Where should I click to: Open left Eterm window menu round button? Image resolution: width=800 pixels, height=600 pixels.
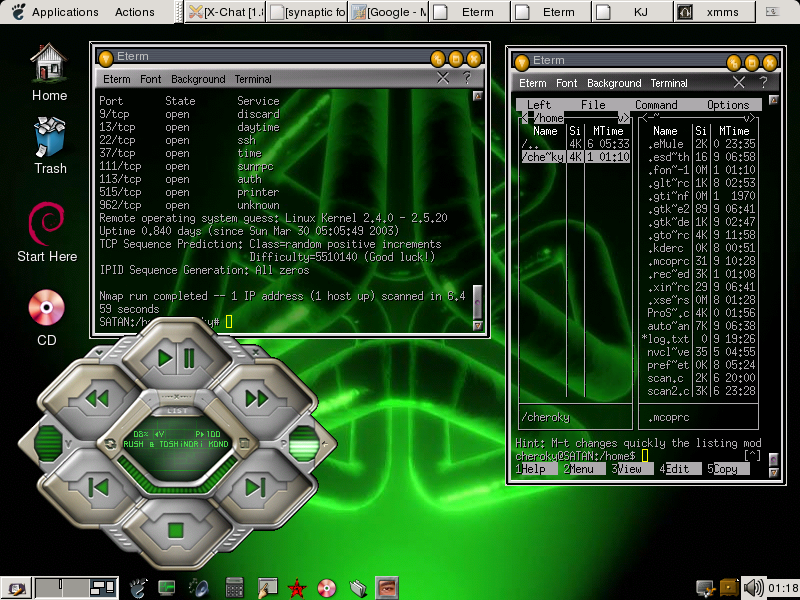106,59
